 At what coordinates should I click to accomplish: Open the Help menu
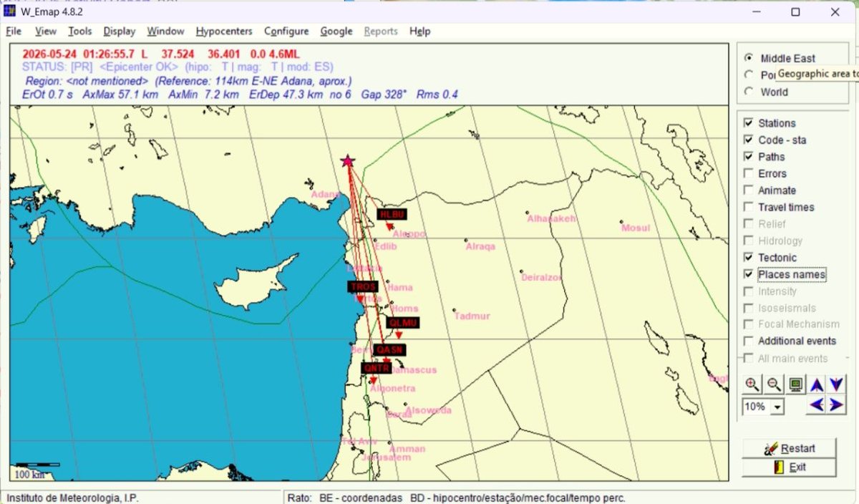(x=420, y=31)
